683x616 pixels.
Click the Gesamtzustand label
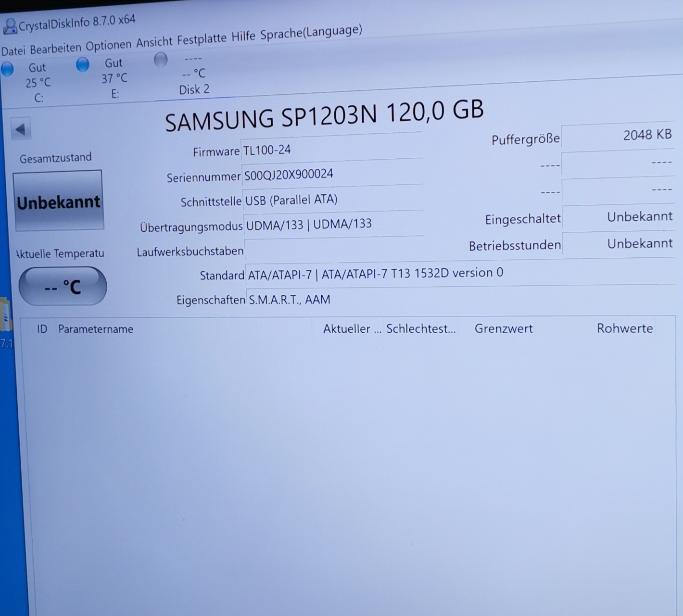click(x=55, y=158)
